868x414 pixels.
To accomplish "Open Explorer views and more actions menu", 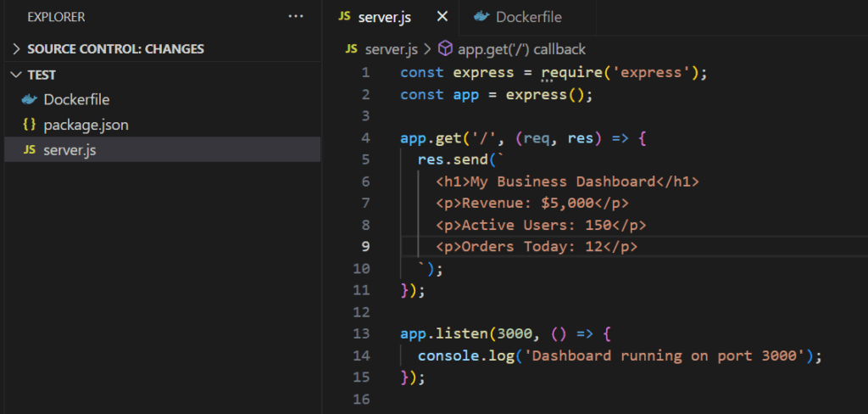I will [296, 17].
